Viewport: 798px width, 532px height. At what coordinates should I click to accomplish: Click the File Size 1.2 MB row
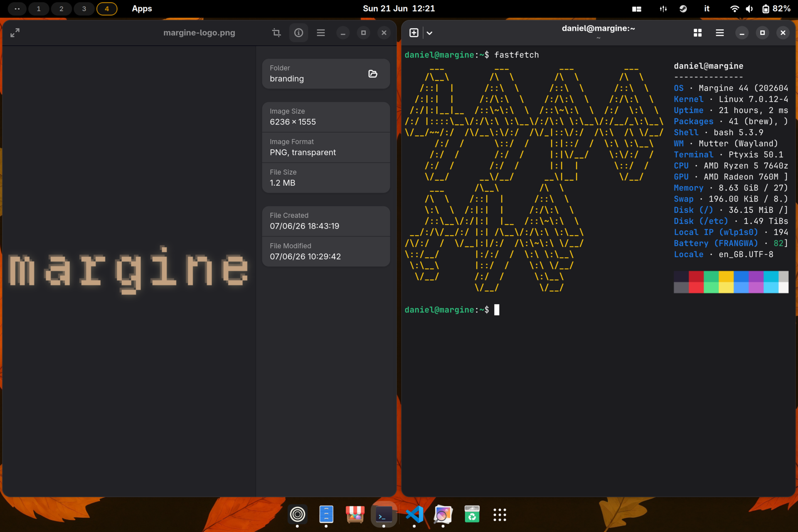[326, 178]
